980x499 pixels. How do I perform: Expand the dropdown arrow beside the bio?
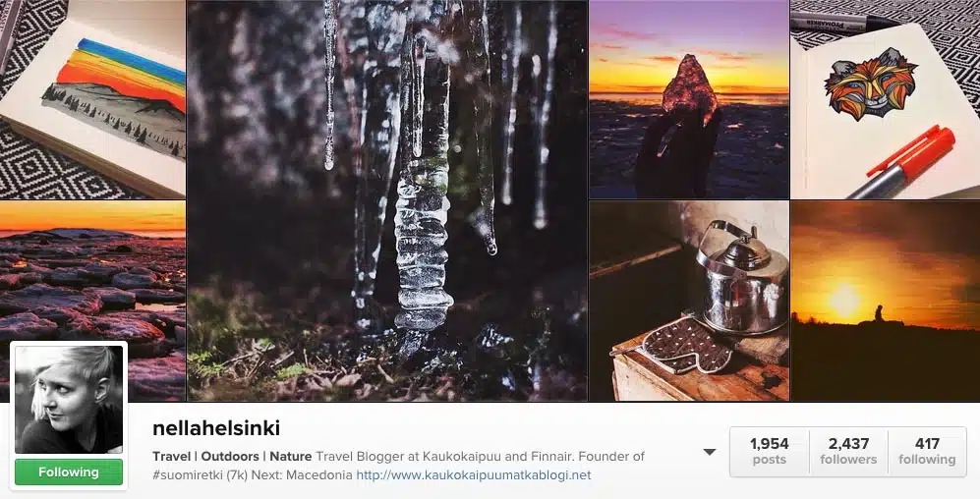[710, 452]
